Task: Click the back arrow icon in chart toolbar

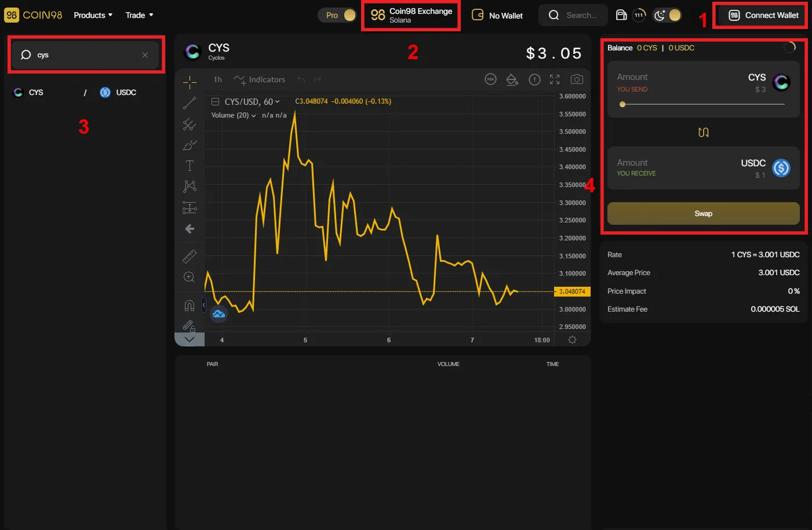Action: (190, 229)
